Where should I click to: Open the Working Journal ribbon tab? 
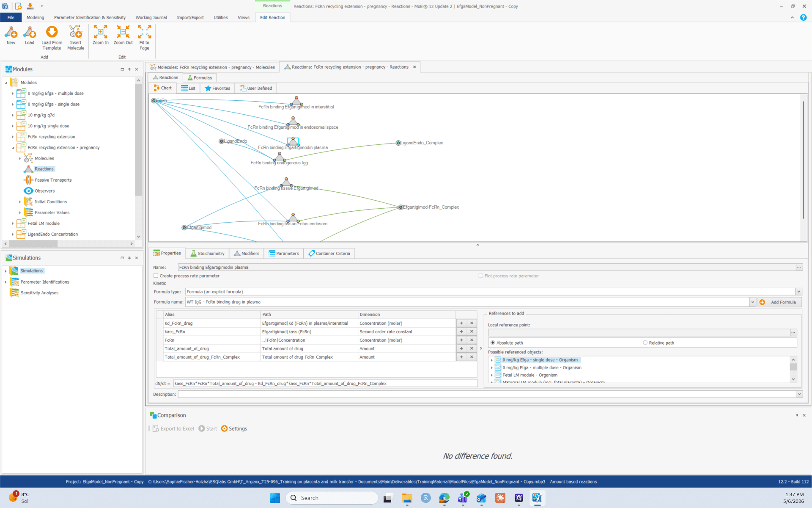pos(151,17)
